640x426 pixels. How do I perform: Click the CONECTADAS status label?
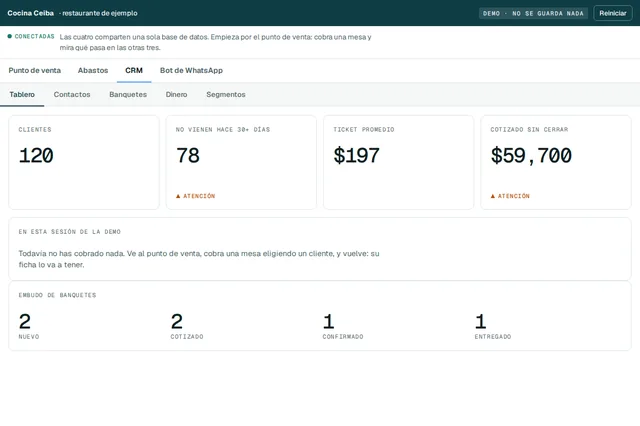pyautogui.click(x=35, y=36)
